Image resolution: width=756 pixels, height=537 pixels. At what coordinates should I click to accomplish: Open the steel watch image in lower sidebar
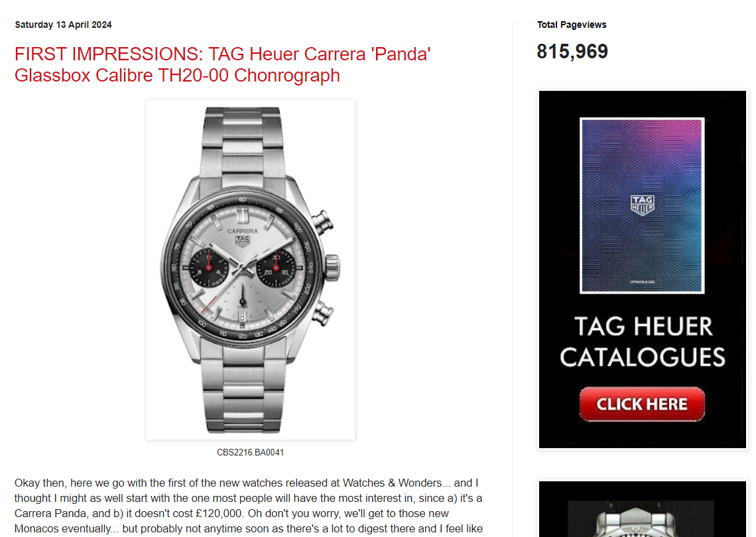coord(642,509)
